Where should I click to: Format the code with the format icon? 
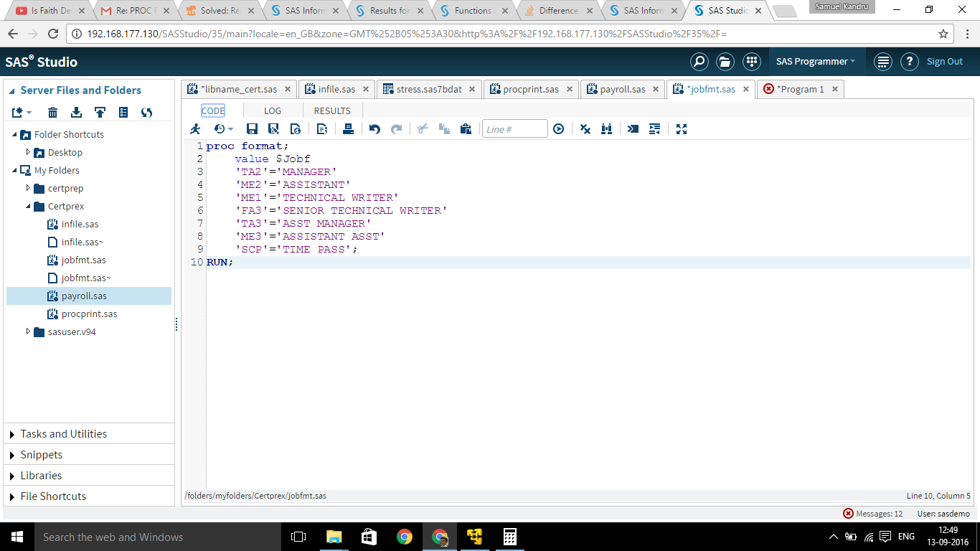pyautogui.click(x=654, y=129)
